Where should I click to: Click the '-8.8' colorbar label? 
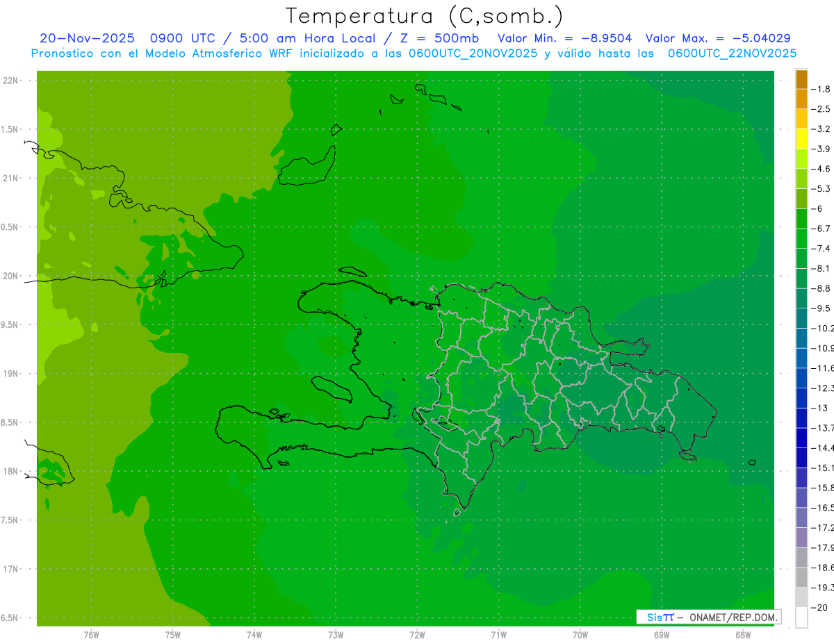pyautogui.click(x=821, y=288)
